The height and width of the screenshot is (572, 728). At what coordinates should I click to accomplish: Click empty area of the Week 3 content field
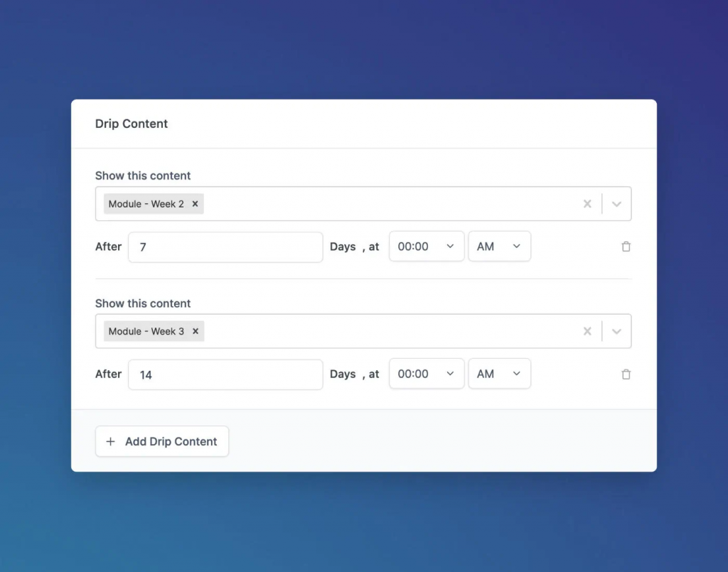click(x=391, y=332)
